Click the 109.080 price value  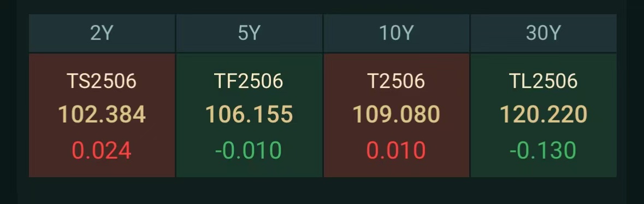(397, 114)
